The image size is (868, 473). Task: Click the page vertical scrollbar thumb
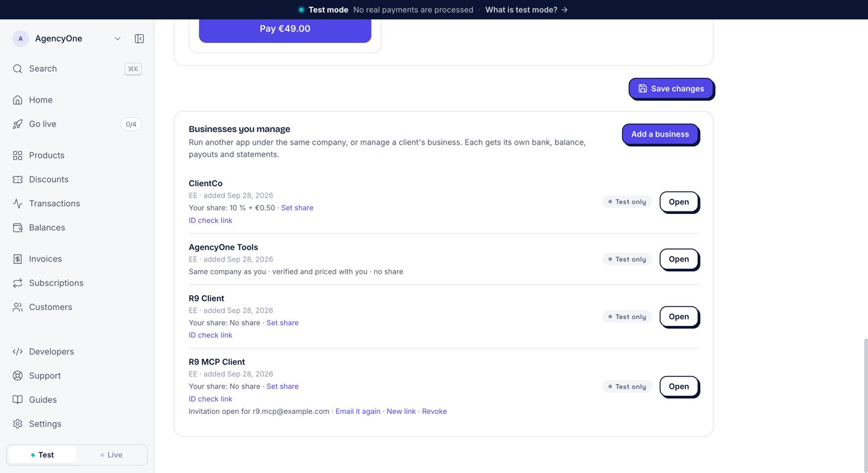click(x=865, y=405)
